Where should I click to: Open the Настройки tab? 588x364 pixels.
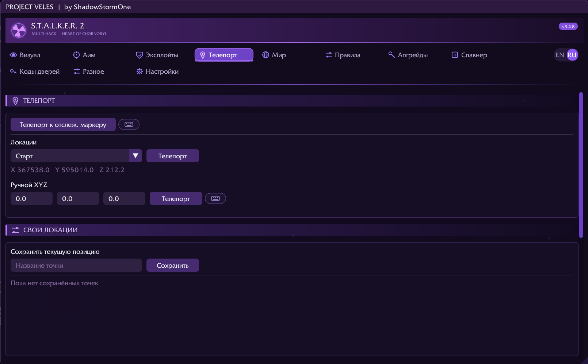point(157,71)
